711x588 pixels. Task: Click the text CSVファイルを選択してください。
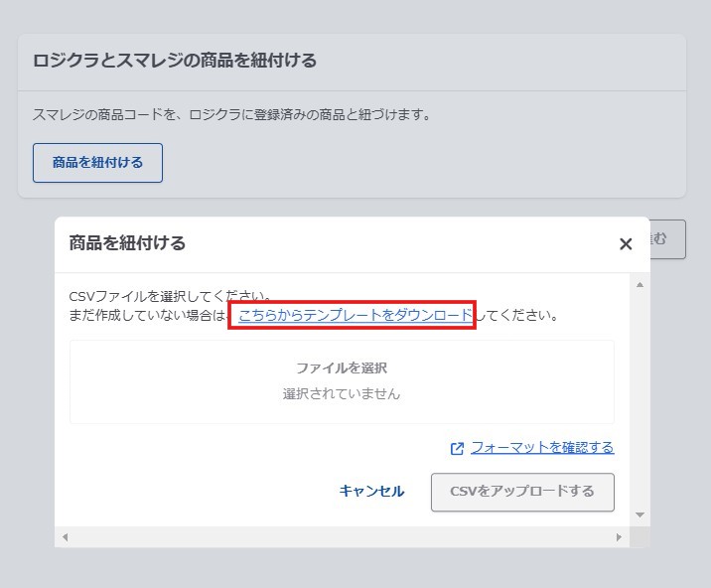[171, 296]
